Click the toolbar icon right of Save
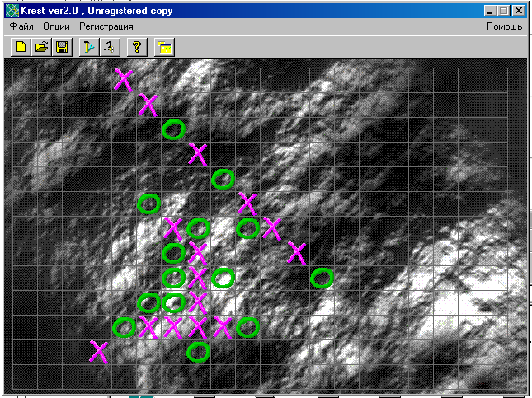This screenshot has width=532, height=398. pyautogui.click(x=87, y=47)
